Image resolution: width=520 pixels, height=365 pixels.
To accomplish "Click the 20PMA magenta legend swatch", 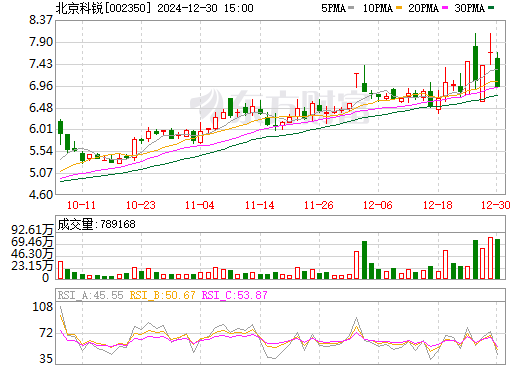I will click(x=445, y=8).
